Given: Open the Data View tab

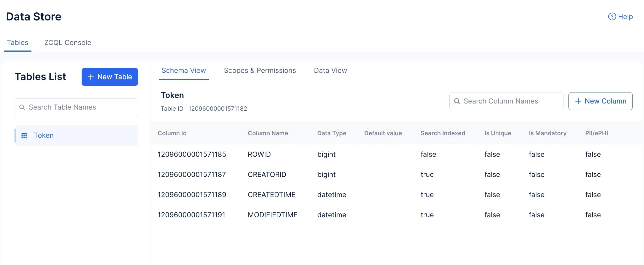Looking at the screenshot, I should 330,71.
